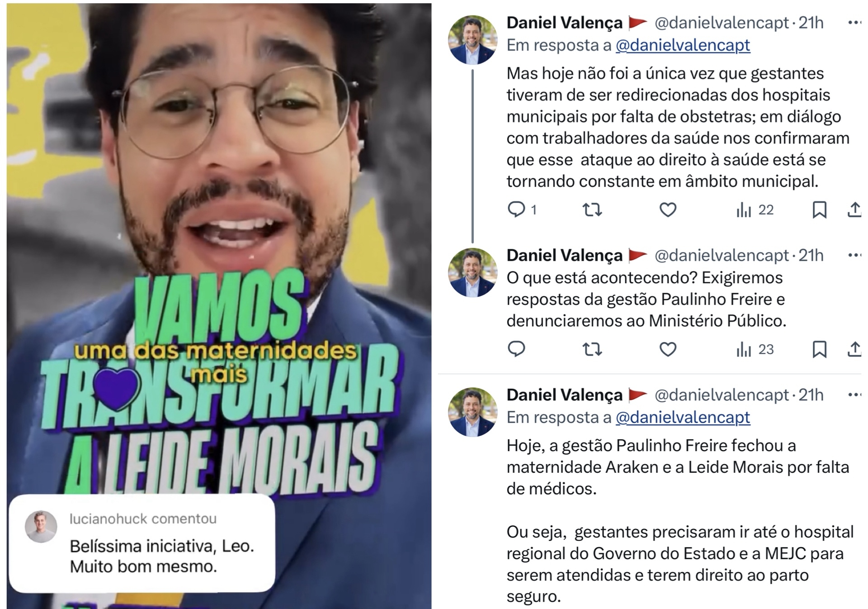Share the Ministério Público tweet

(854, 349)
